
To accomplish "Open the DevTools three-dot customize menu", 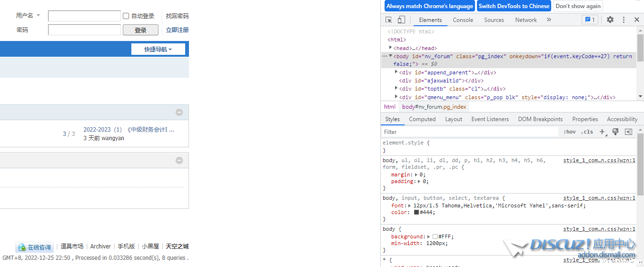I will 624,20.
